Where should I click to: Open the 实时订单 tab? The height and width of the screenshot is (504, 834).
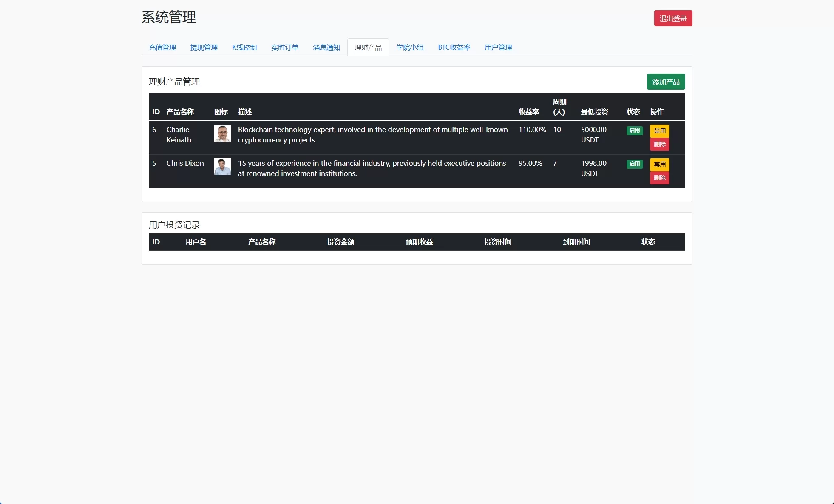(x=285, y=48)
